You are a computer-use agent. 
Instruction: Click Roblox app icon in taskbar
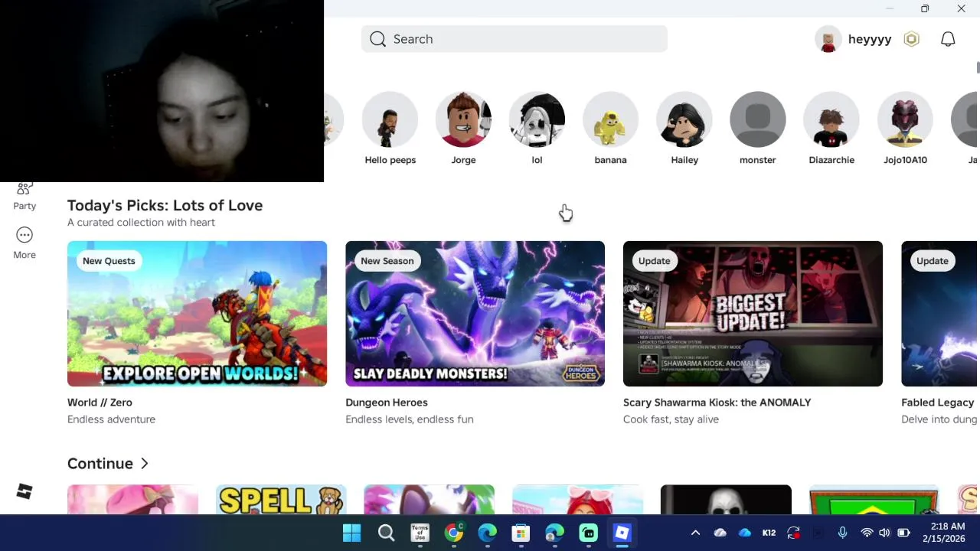(622, 533)
